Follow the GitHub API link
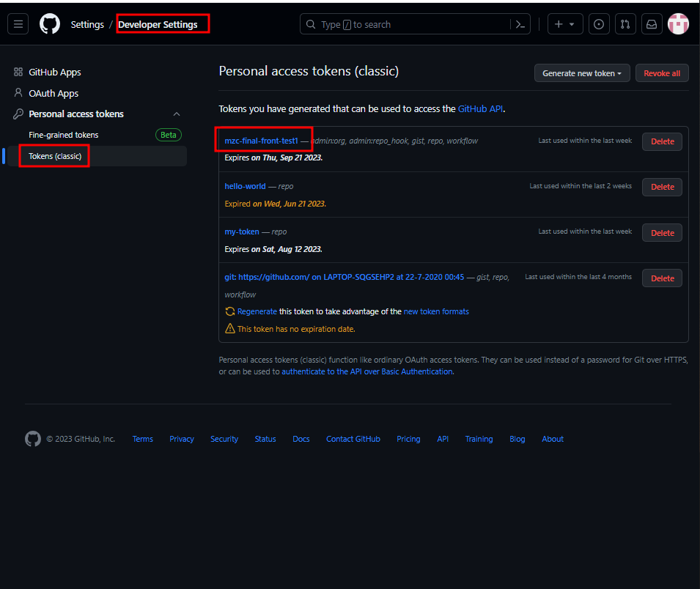The image size is (700, 589). (x=480, y=109)
